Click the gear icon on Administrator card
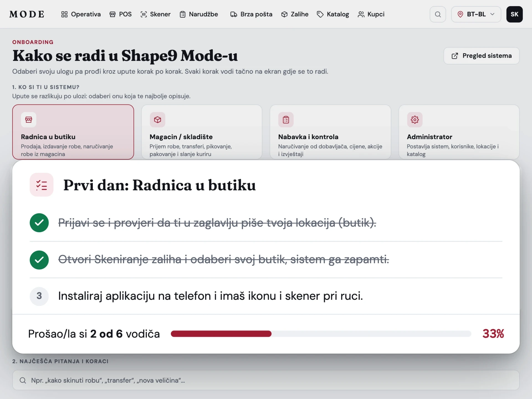Viewport: 532px width, 399px height. 415,120
